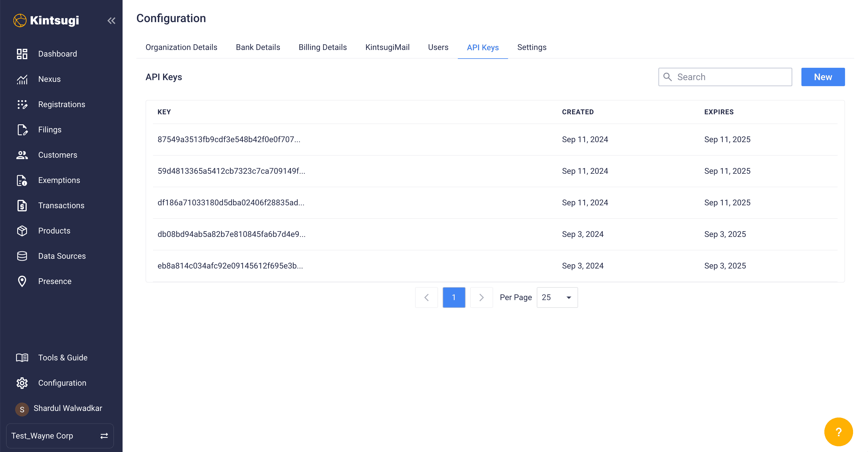The image size is (868, 452).
Task: Click the API keys Search field
Action: (x=731, y=77)
